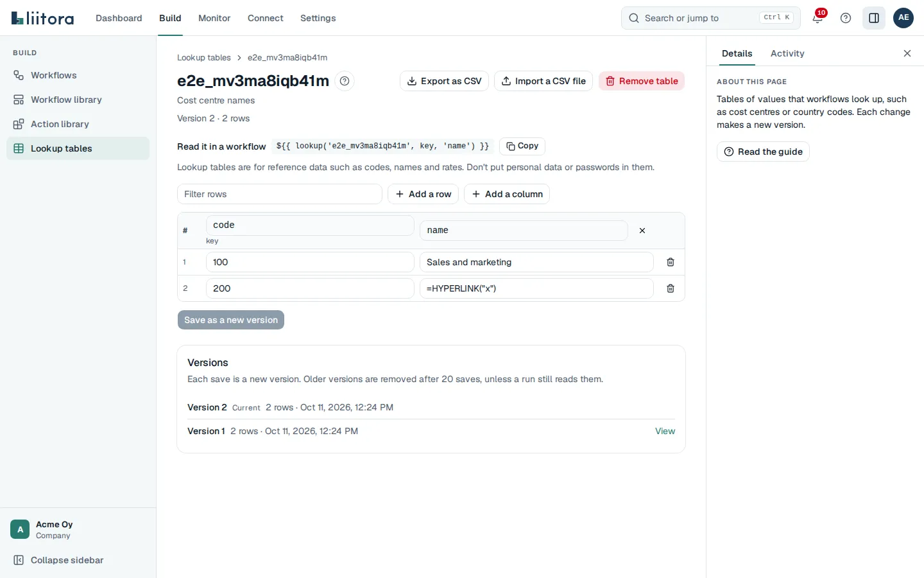View Version 1
The height and width of the screenshot is (578, 924).
point(665,431)
